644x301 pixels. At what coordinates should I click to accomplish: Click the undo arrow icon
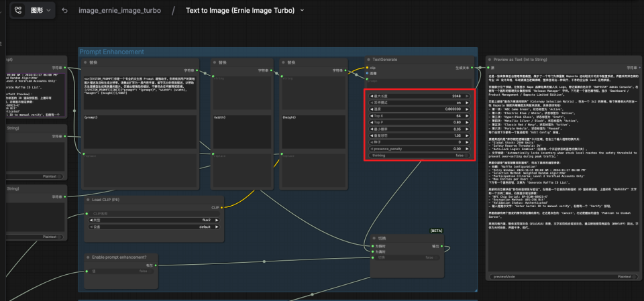pyautogui.click(x=64, y=11)
